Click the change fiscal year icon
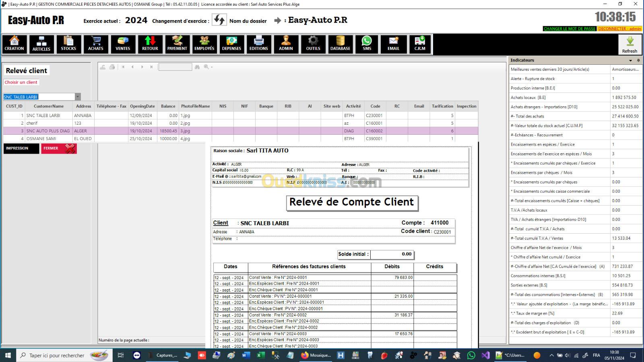 219,20
